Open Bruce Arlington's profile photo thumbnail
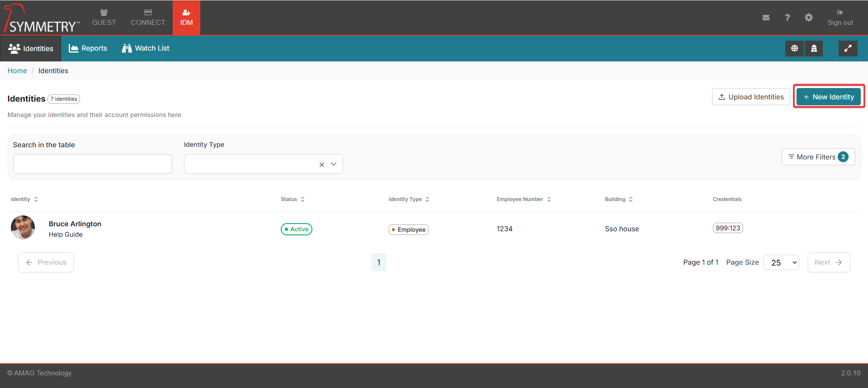868x388 pixels. pos(23,228)
